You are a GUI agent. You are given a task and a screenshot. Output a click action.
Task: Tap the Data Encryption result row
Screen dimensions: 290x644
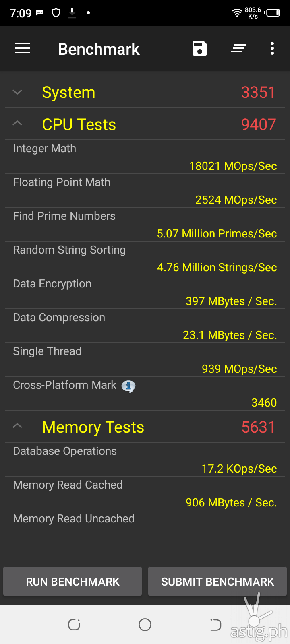point(145,292)
